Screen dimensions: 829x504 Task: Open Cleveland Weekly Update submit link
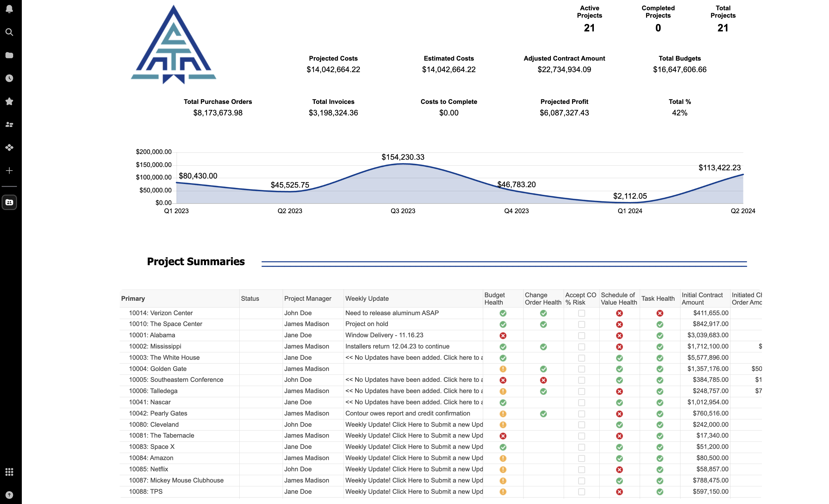pos(414,425)
